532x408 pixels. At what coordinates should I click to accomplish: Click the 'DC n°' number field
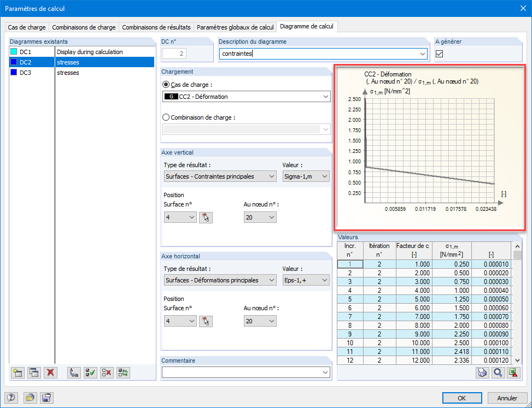[174, 54]
